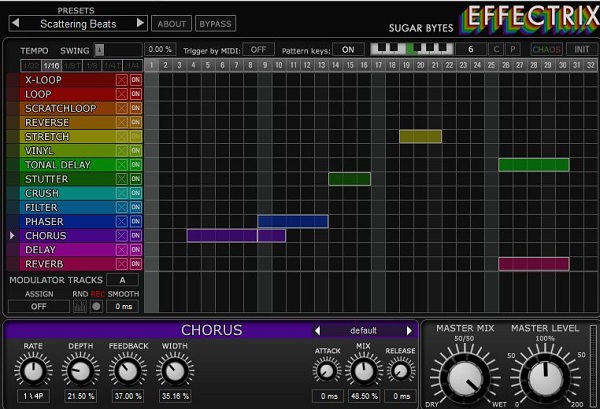Click the RND randomize modulator icon
Screen dimensions: 600x409
(80, 306)
